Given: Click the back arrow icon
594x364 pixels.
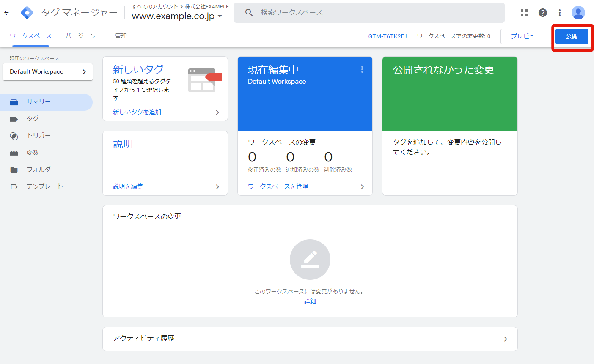Looking at the screenshot, I should (6, 13).
